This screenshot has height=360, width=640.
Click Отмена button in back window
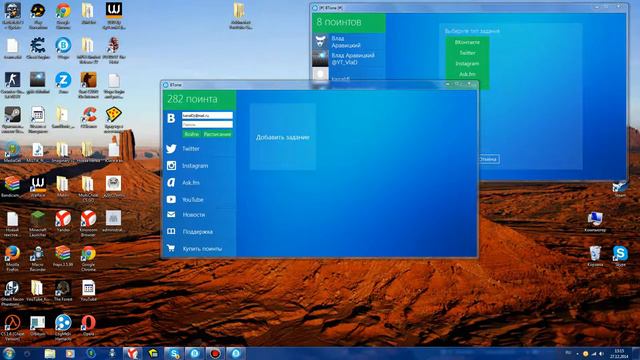coord(488,159)
